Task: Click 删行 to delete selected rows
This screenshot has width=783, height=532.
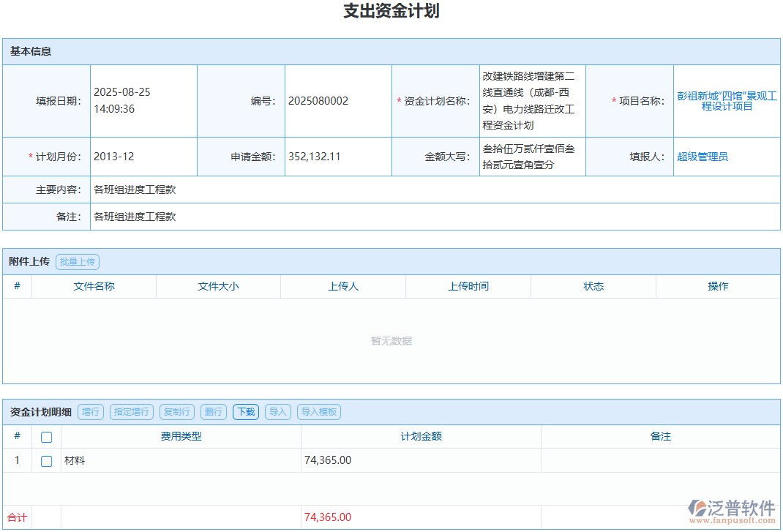Action: coord(213,411)
